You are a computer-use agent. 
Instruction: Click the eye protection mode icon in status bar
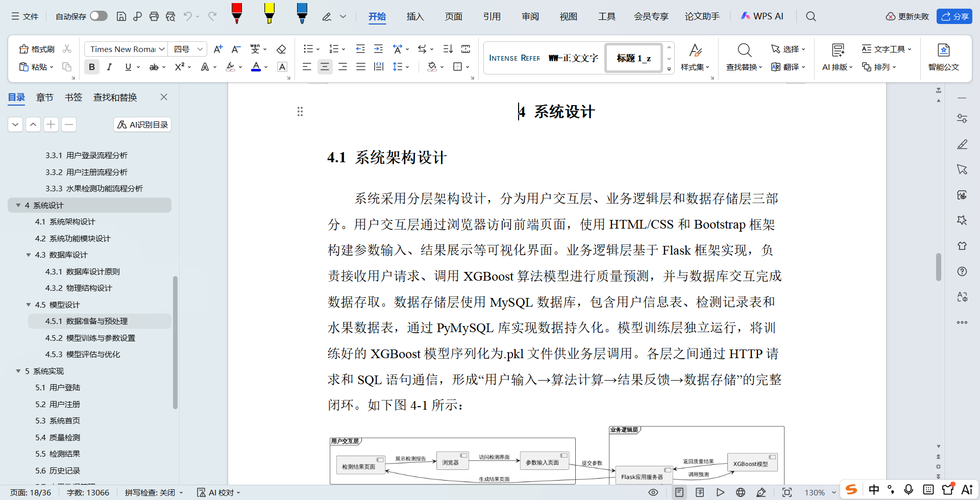pyautogui.click(x=653, y=492)
